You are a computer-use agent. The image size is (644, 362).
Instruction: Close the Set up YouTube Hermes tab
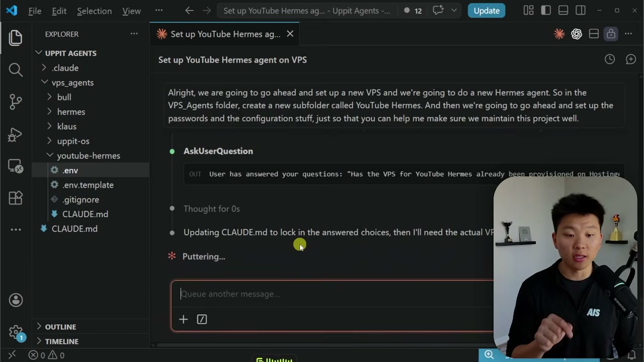click(290, 34)
